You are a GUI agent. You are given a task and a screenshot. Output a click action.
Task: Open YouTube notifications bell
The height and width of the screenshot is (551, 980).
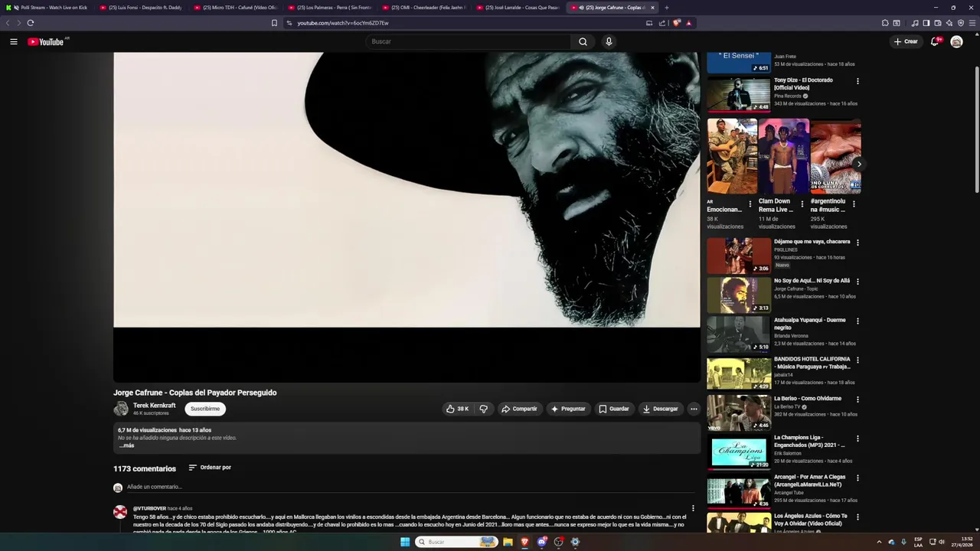point(935,41)
